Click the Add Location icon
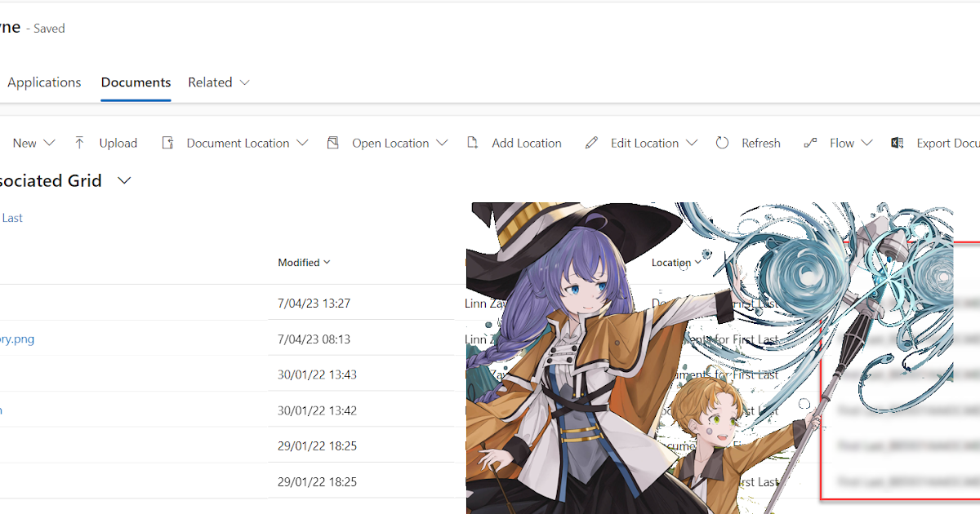The height and width of the screenshot is (514, 980). tap(472, 143)
